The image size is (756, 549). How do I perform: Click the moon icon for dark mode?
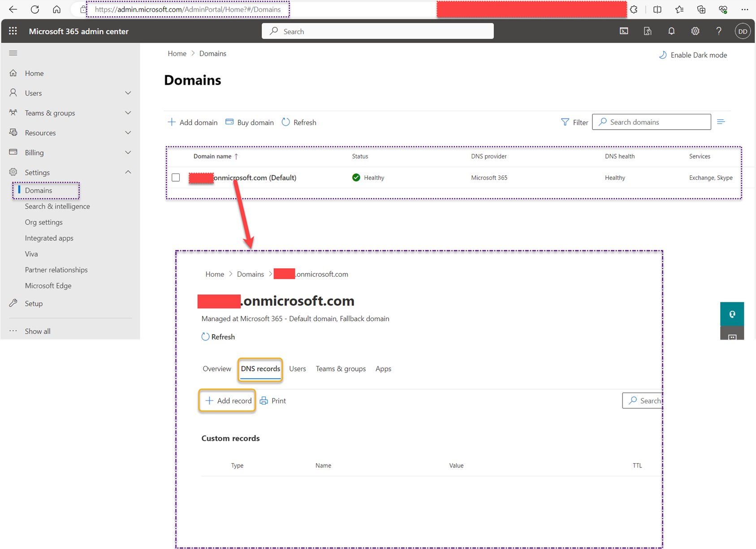coord(663,55)
